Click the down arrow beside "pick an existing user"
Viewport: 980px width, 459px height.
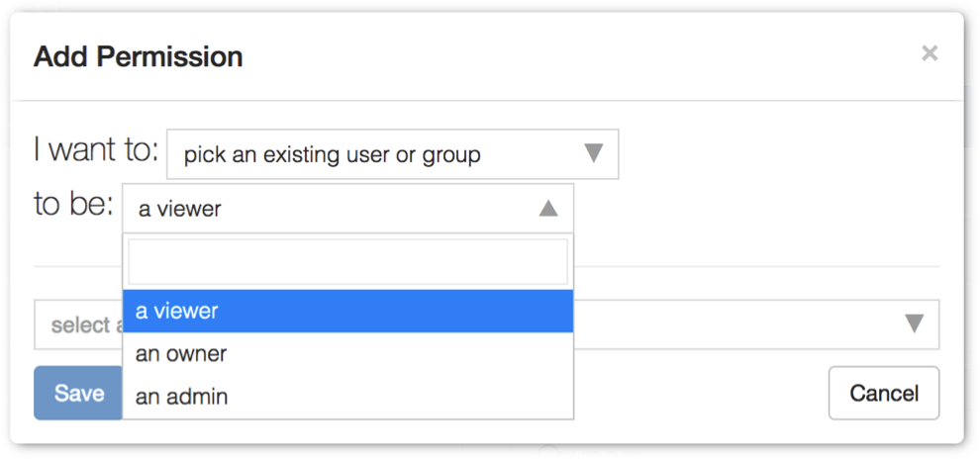point(593,153)
